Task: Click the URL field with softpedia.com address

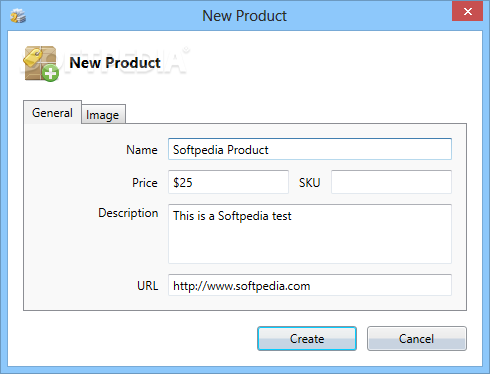Action: click(310, 285)
